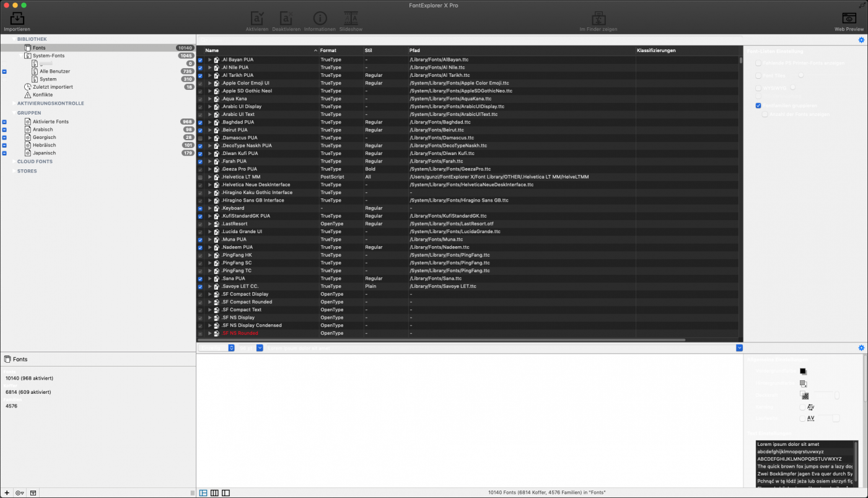The width and height of the screenshot is (868, 498).
Task: Collapse the BIBLIOTHEK section
Action: point(14,39)
